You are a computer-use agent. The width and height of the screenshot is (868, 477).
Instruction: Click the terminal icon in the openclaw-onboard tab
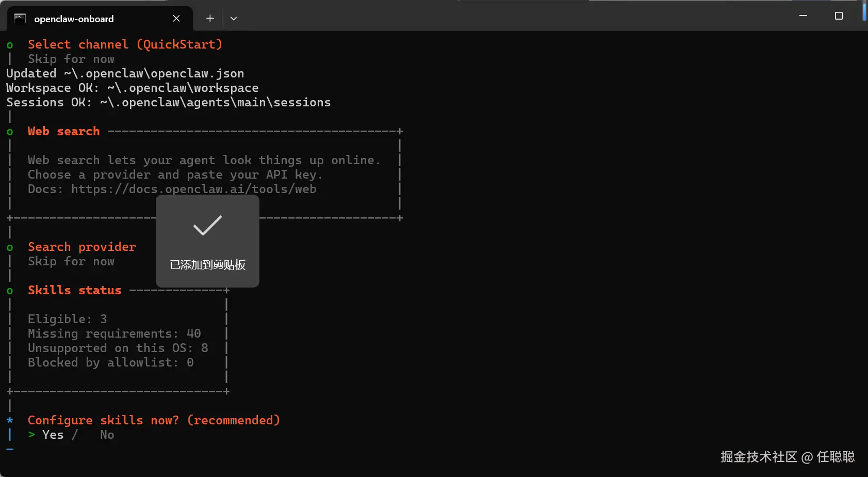20,19
